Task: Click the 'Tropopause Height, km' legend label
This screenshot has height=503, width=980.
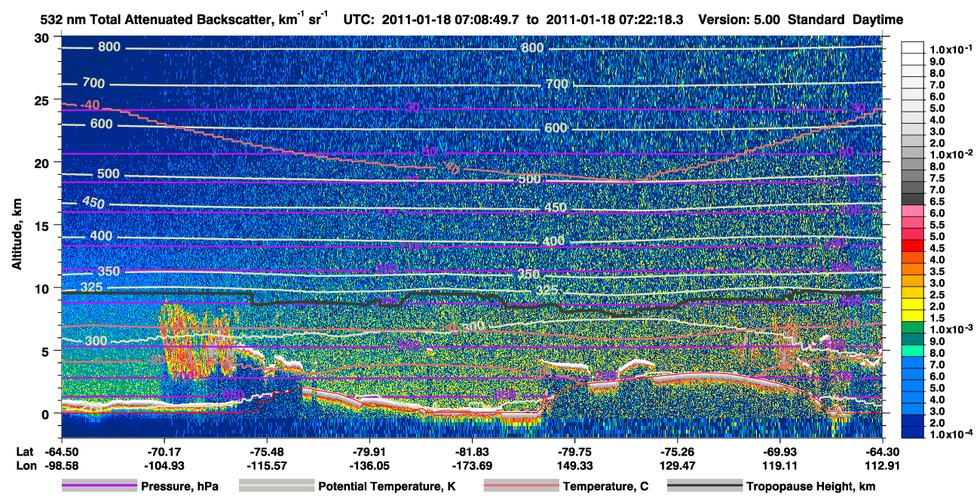Action: [811, 487]
